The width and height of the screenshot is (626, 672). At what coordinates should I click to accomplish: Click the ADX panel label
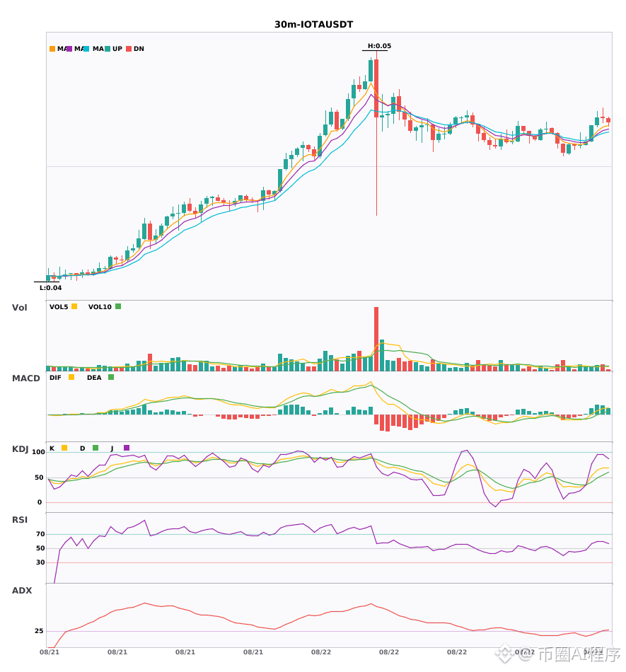tap(22, 591)
